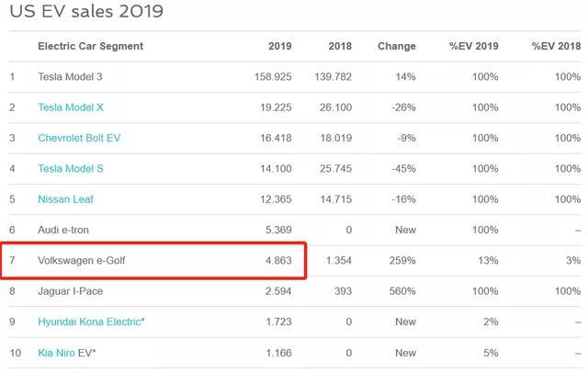Click the 19.225 value for Model X
This screenshot has height=373, width=588.
276,107
